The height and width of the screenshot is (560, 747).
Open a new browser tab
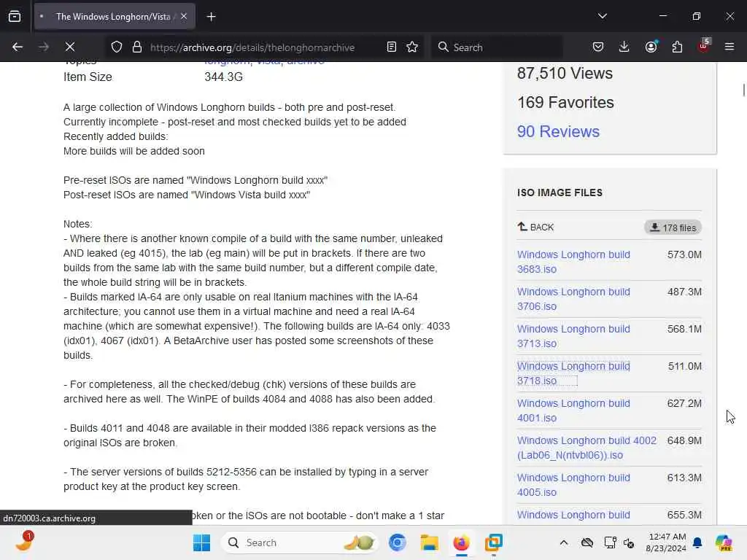click(x=211, y=17)
